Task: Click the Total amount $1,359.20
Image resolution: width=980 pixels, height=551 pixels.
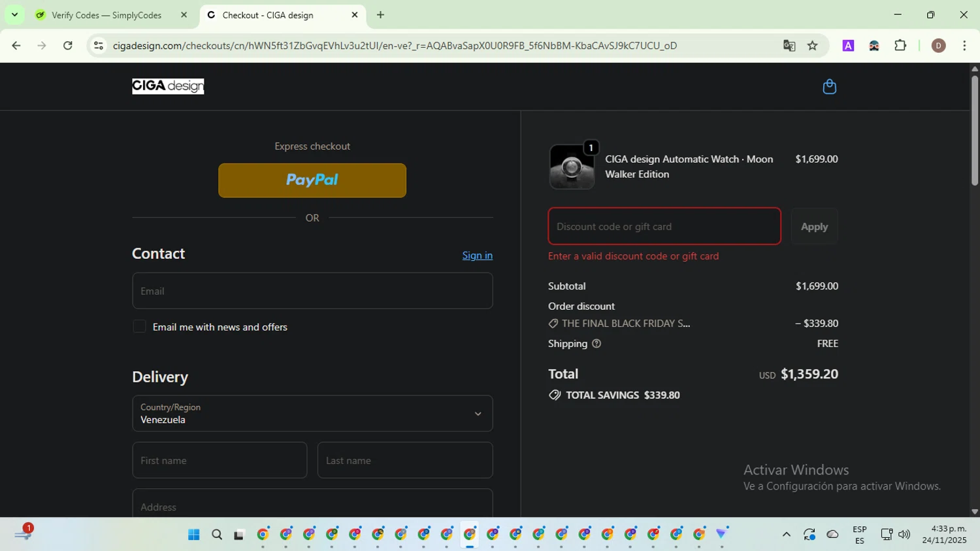Action: [809, 374]
